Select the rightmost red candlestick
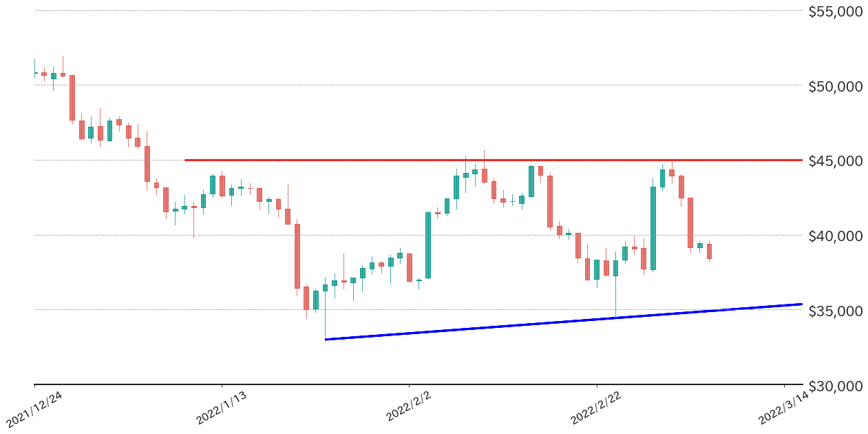Screen dimensions: 868x434 coord(709,251)
